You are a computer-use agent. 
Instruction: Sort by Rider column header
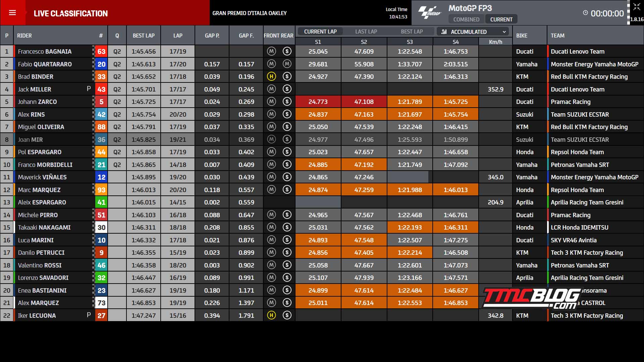pos(24,36)
